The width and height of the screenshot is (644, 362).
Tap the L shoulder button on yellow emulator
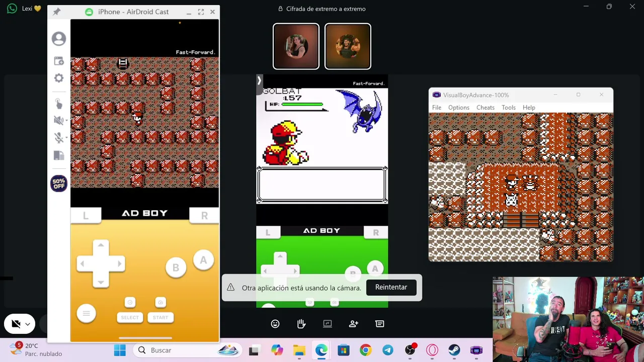pyautogui.click(x=86, y=215)
